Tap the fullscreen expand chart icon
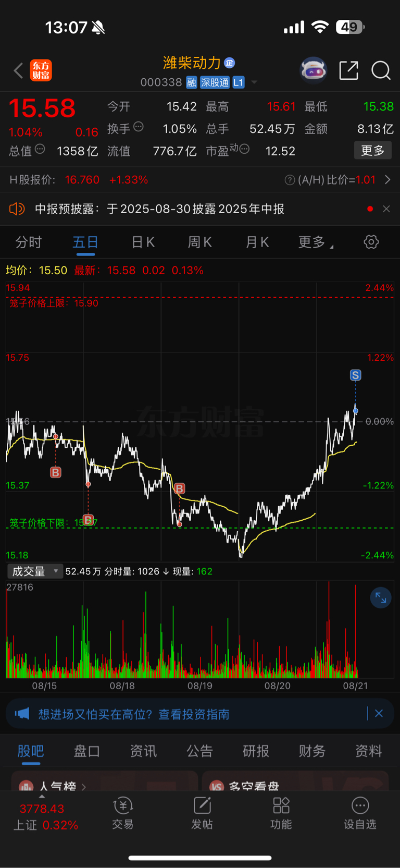The image size is (400, 868). coord(381,598)
